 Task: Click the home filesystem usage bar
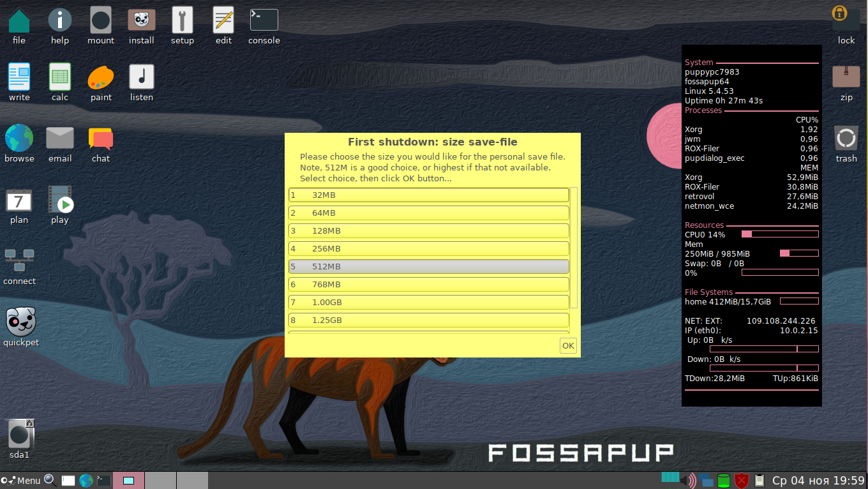799,301
